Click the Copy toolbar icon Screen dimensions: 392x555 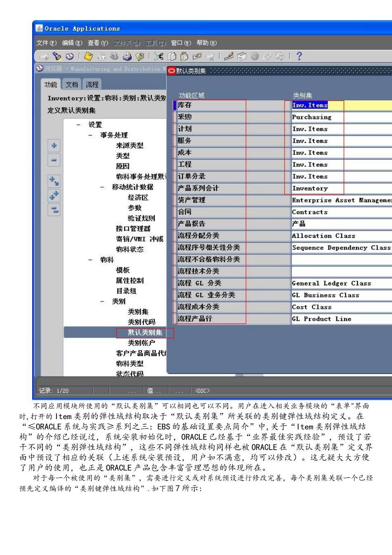click(172, 57)
